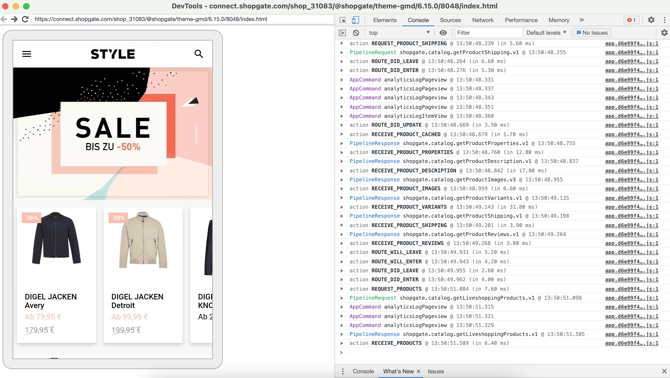
Task: Open source link of RECEIVE_PRODUCTS row
Action: click(x=632, y=343)
